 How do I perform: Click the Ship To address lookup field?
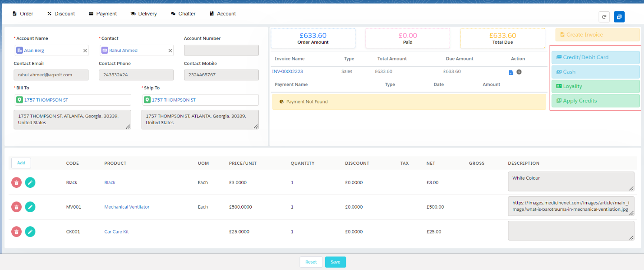pyautogui.click(x=200, y=100)
